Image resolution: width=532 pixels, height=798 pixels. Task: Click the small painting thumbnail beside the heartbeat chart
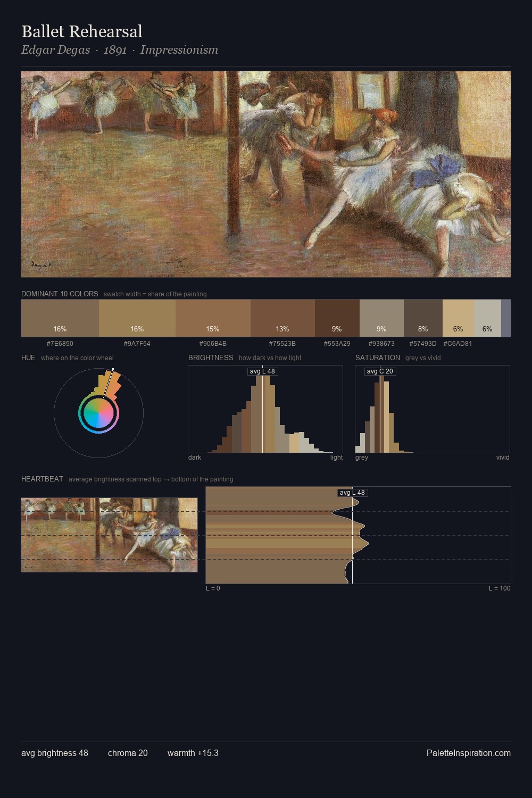tap(109, 535)
